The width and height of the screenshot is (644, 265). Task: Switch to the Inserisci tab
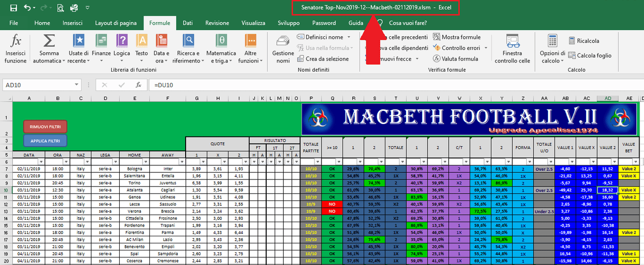pyautogui.click(x=72, y=23)
